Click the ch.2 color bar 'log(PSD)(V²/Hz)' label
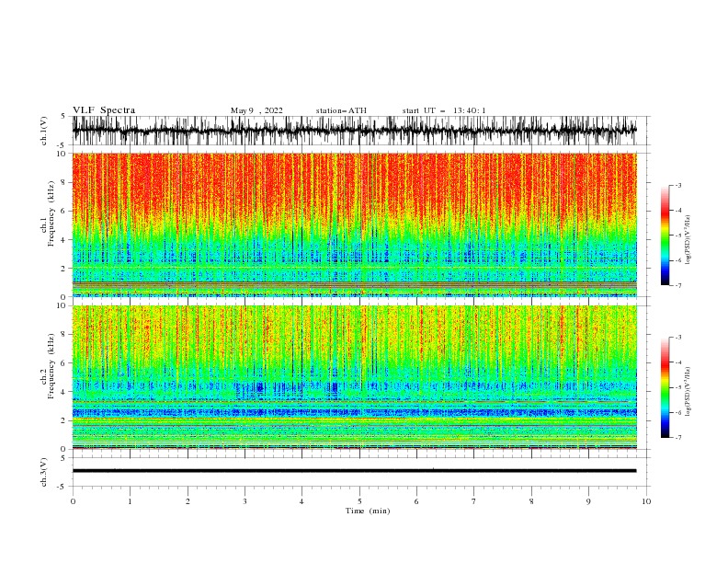The width and height of the screenshot is (728, 563). [x=688, y=392]
